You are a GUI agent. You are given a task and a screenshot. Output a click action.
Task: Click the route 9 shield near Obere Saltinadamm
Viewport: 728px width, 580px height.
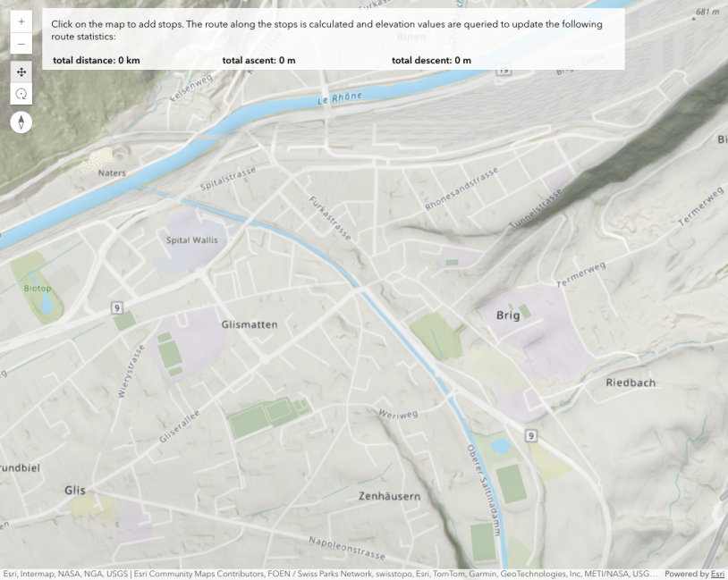pos(531,436)
